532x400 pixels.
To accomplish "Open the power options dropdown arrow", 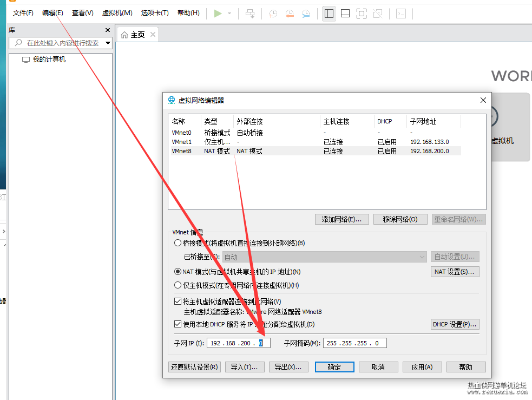I will tap(229, 14).
